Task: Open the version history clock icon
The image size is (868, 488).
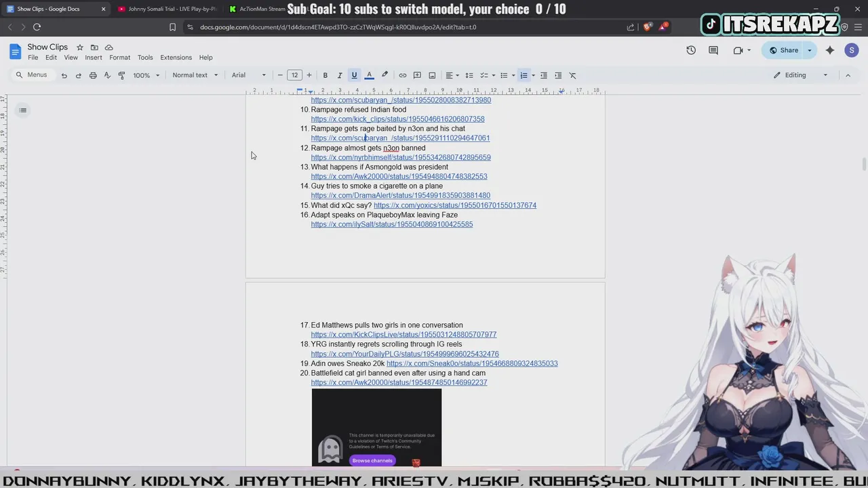Action: click(691, 50)
